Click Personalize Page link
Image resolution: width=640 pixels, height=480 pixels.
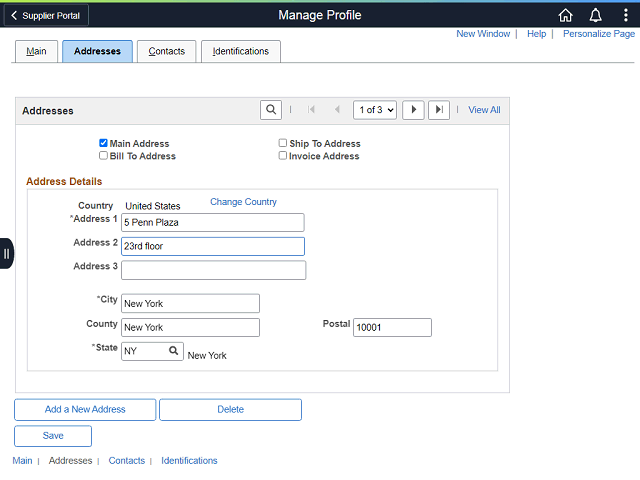(x=599, y=34)
